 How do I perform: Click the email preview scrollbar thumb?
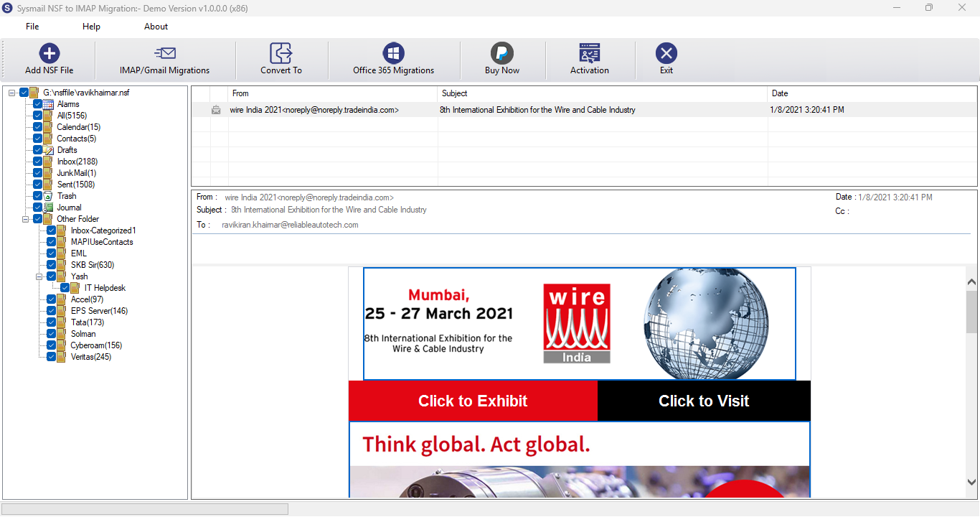point(971,312)
